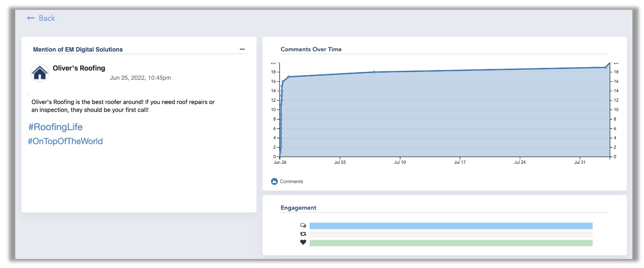The image size is (644, 268).
Task: Click the retweet icon in Engagement
Action: coord(303,234)
